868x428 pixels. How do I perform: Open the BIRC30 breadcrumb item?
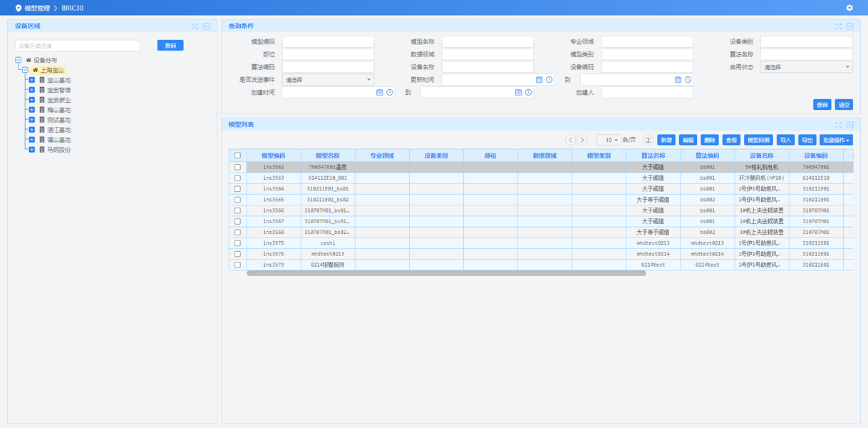[x=73, y=8]
